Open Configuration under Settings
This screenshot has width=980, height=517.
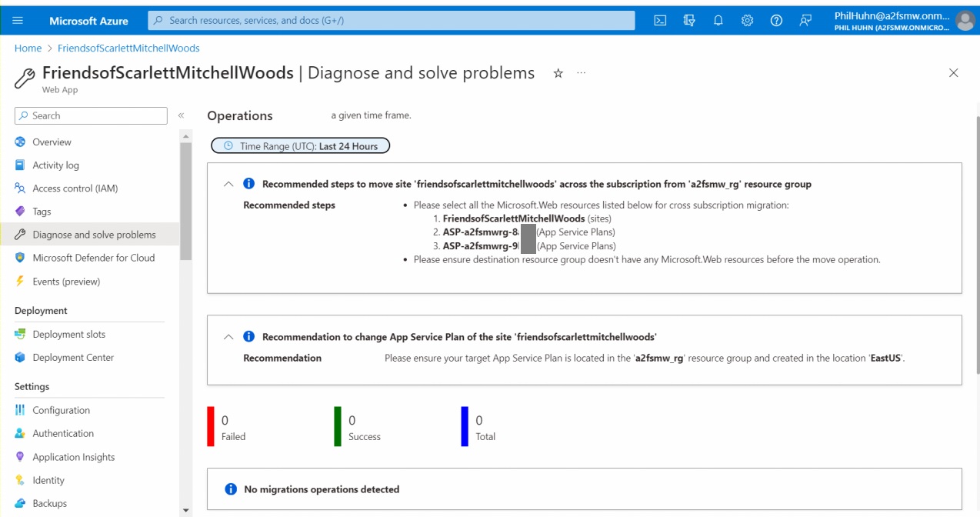(x=60, y=410)
